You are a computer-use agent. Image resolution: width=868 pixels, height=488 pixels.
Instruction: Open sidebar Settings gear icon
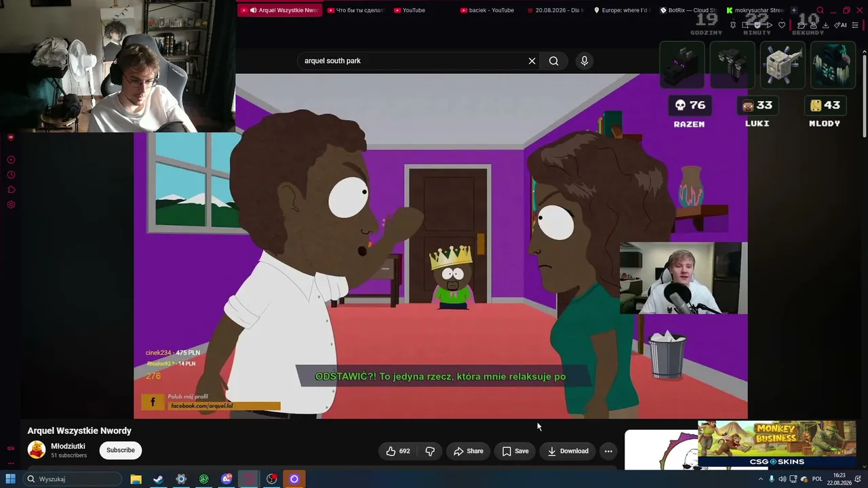11,205
